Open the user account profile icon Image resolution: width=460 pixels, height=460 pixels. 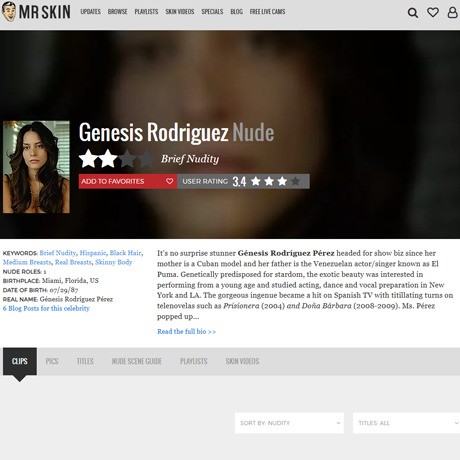(x=452, y=12)
